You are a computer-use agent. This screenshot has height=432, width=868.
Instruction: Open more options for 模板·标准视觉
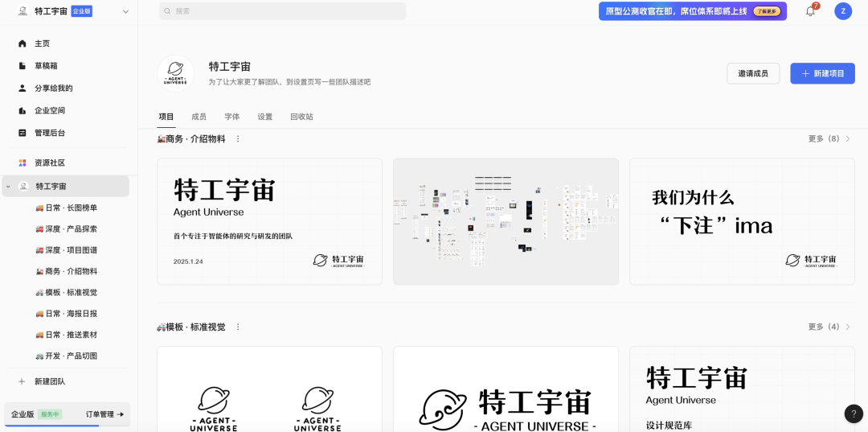click(238, 327)
